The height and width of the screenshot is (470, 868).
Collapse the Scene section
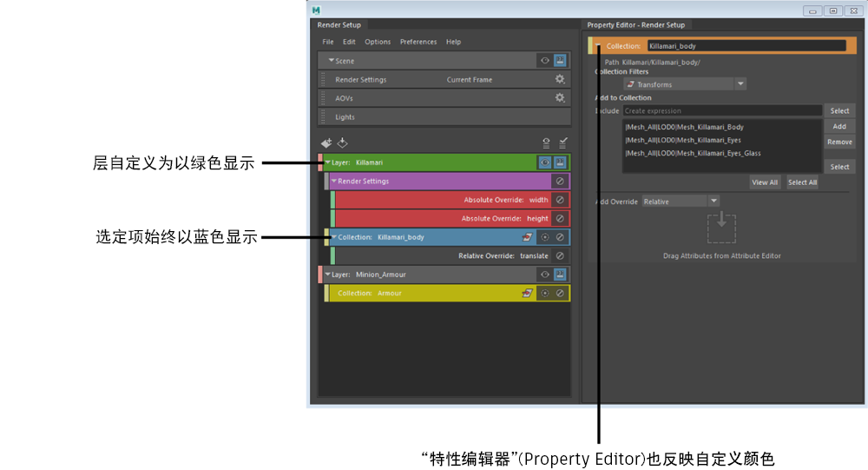point(331,61)
